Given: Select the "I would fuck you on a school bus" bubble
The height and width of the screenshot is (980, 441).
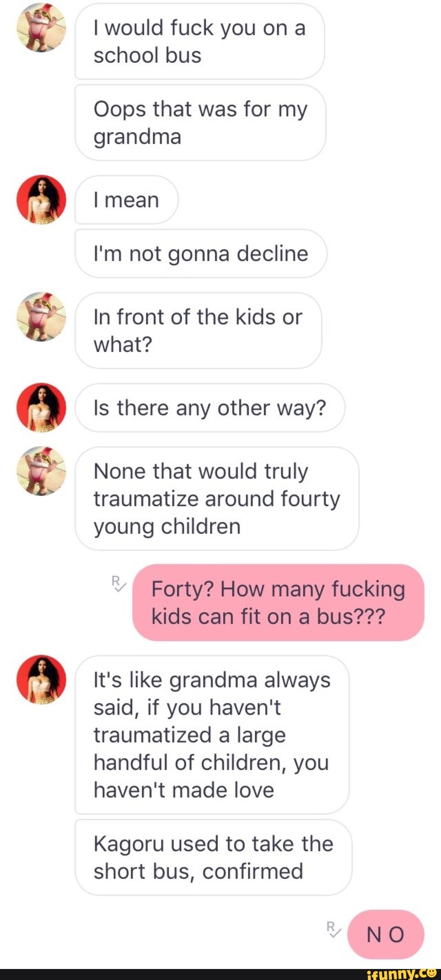Looking at the screenshot, I should pyautogui.click(x=200, y=41).
